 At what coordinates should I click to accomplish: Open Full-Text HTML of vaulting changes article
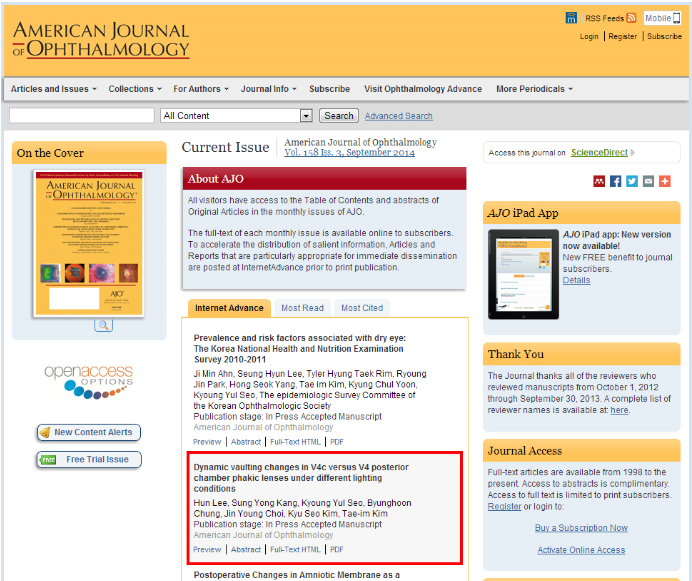click(295, 550)
